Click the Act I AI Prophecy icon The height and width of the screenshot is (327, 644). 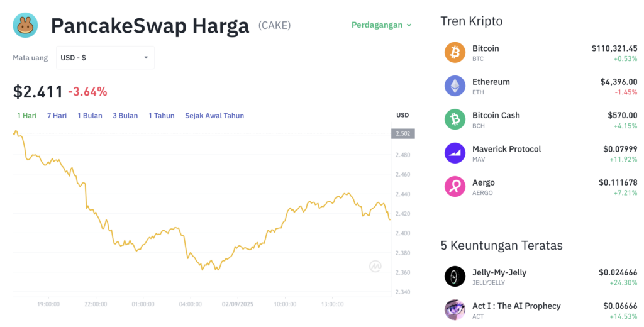(x=455, y=310)
